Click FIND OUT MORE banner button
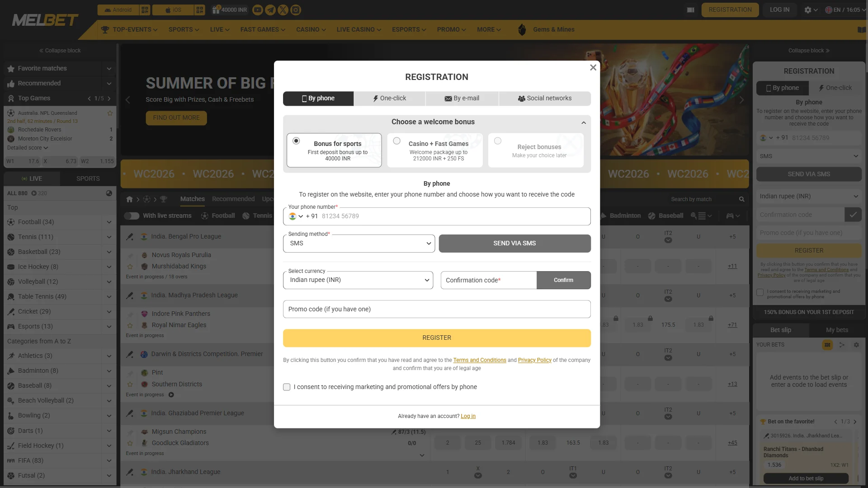Image resolution: width=868 pixels, height=488 pixels. click(176, 118)
